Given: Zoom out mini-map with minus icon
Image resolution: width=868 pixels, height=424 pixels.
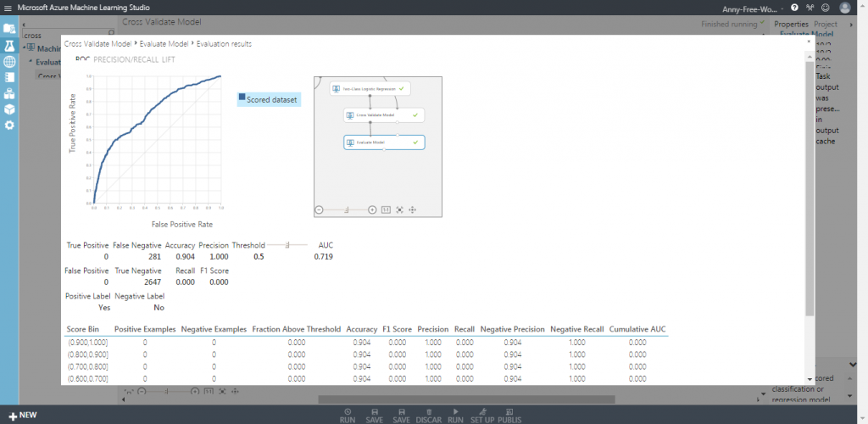Looking at the screenshot, I should (319, 209).
